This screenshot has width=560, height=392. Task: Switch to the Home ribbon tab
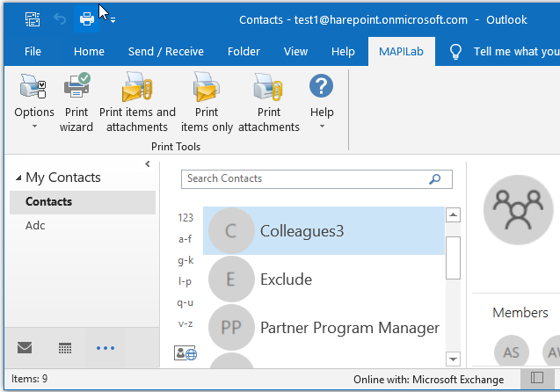click(89, 51)
